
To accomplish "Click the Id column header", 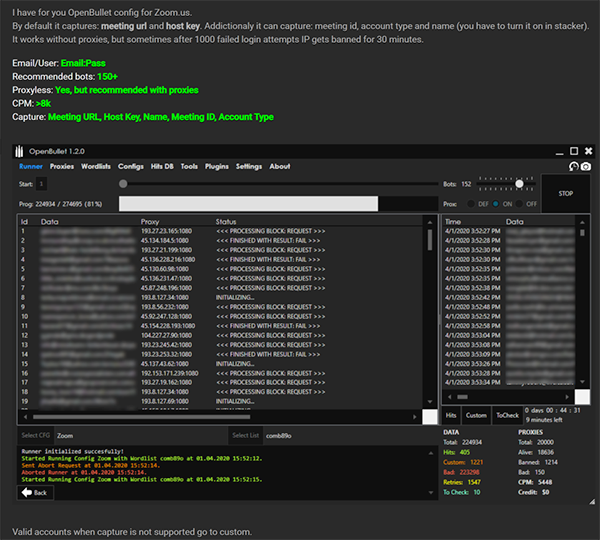I will (x=24, y=222).
